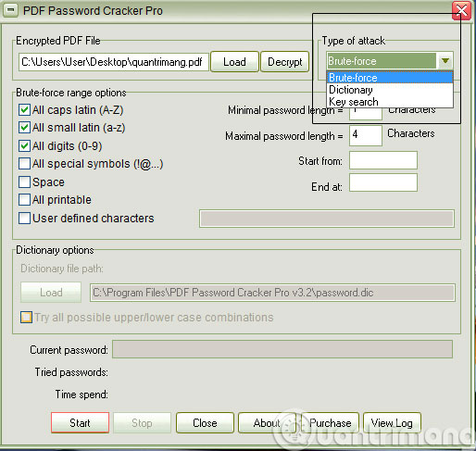This screenshot has height=451, width=476.
Task: Click the user defined characters text box
Action: pos(327,219)
